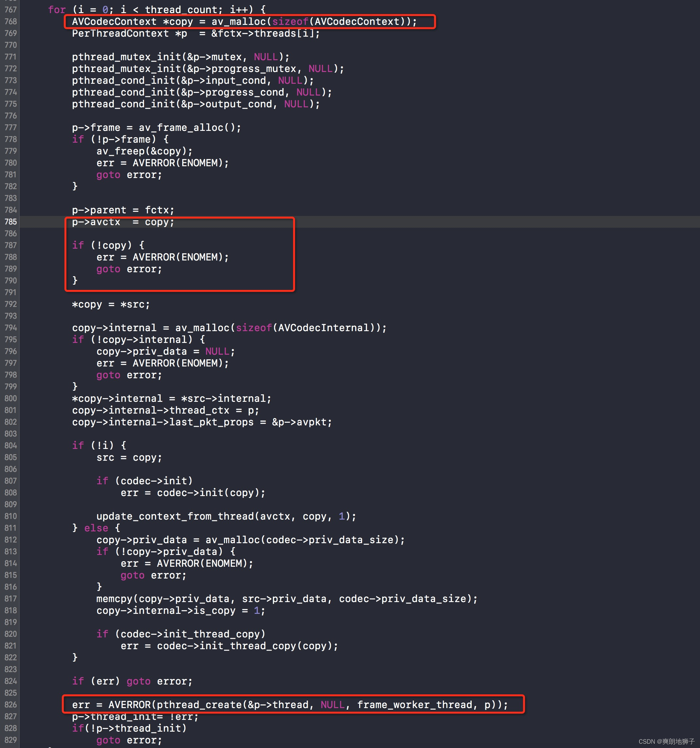Viewport: 700px width, 748px height.
Task: Click line number 768 in the gutter
Action: (10, 22)
